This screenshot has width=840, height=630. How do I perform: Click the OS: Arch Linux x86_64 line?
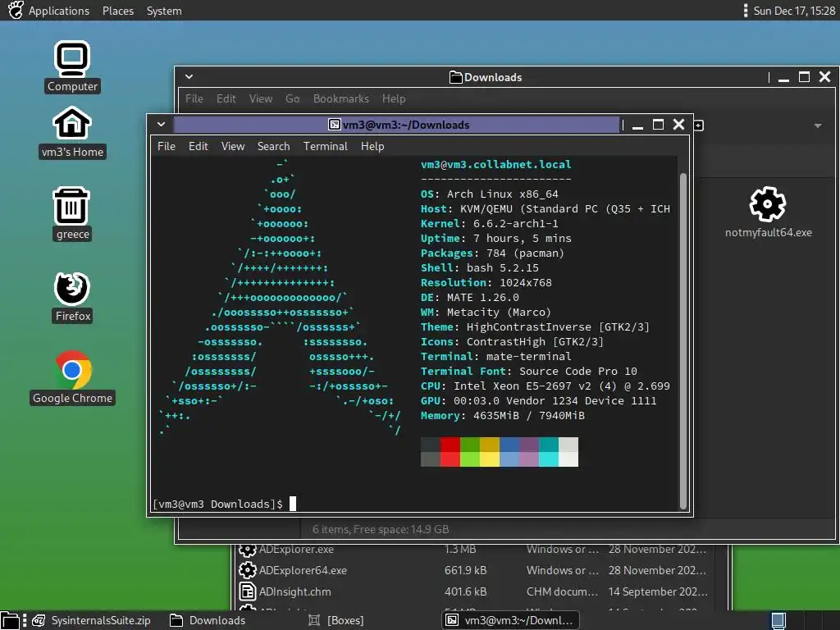pos(489,194)
